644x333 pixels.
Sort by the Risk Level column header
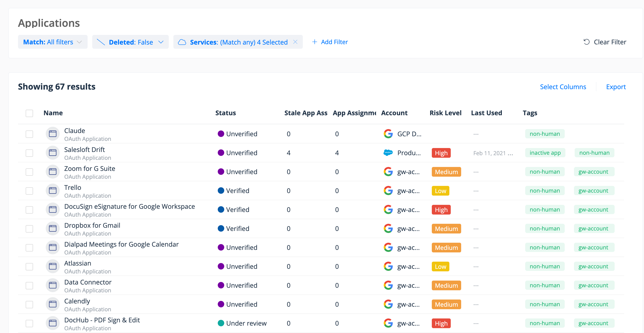tap(445, 113)
